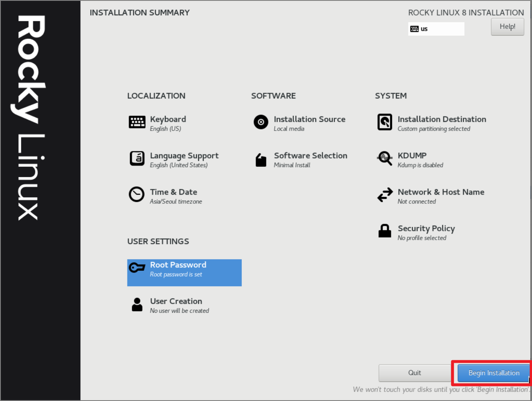Open the Help! button
532x401 pixels.
(x=507, y=27)
